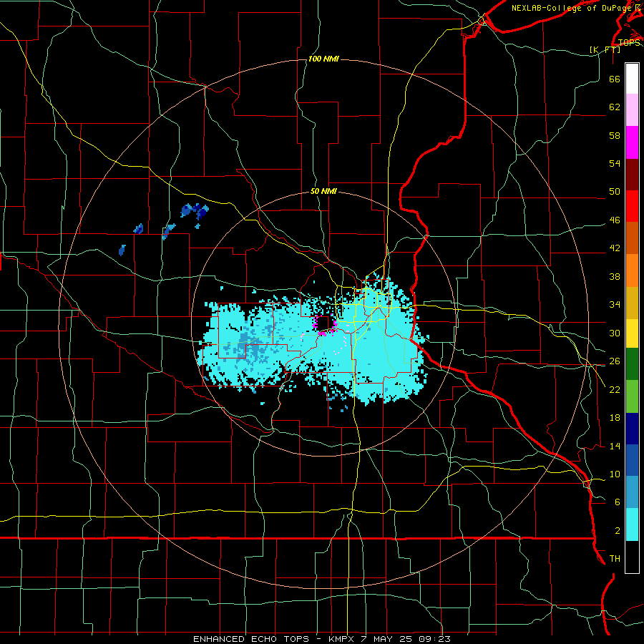
Task: Click the '22' legend value
Action: click(x=615, y=389)
